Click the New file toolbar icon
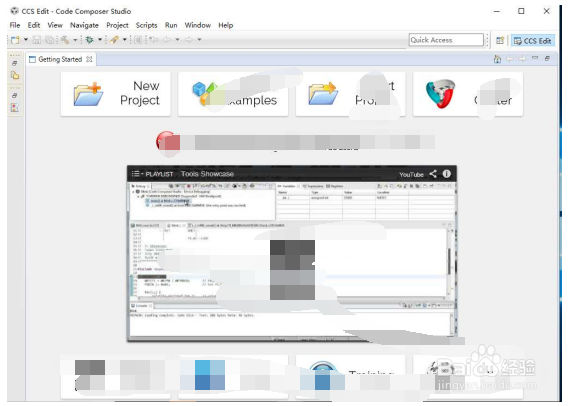The width and height of the screenshot is (570, 406). click(x=15, y=40)
